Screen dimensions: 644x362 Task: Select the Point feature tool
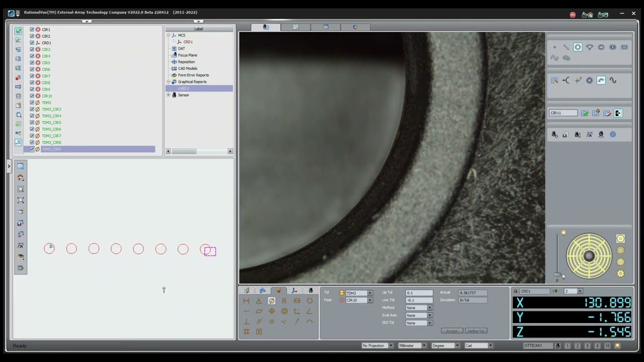pyautogui.click(x=554, y=47)
